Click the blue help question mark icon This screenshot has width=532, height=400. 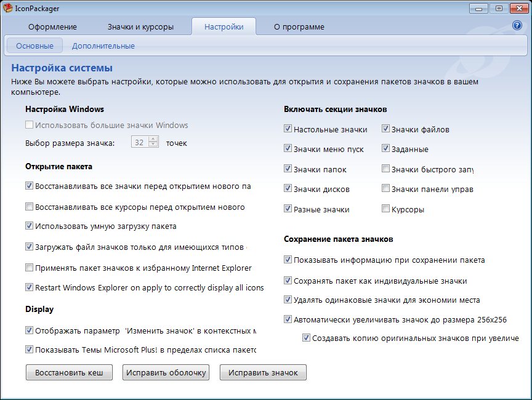point(517,26)
